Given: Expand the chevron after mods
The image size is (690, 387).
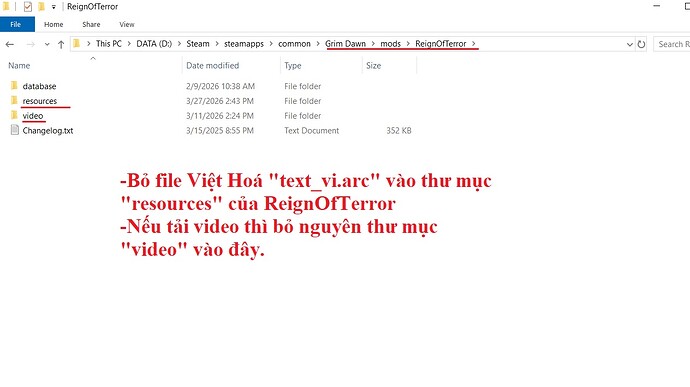Looking at the screenshot, I should 408,44.
